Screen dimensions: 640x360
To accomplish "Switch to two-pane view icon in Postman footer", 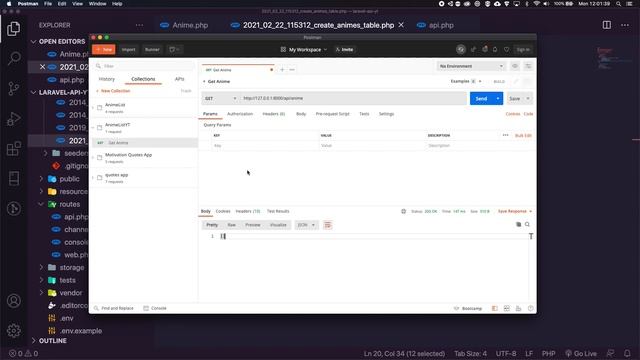I will [507, 308].
